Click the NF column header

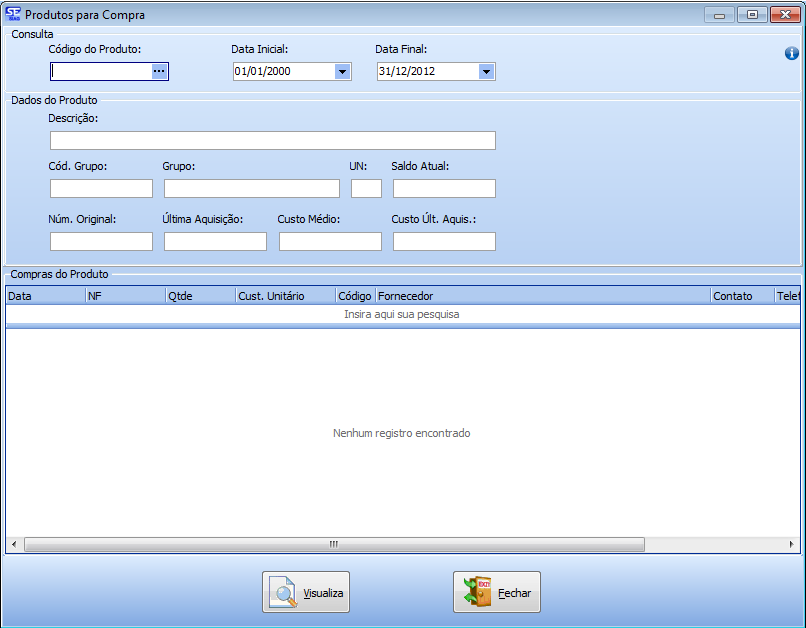[x=125, y=296]
